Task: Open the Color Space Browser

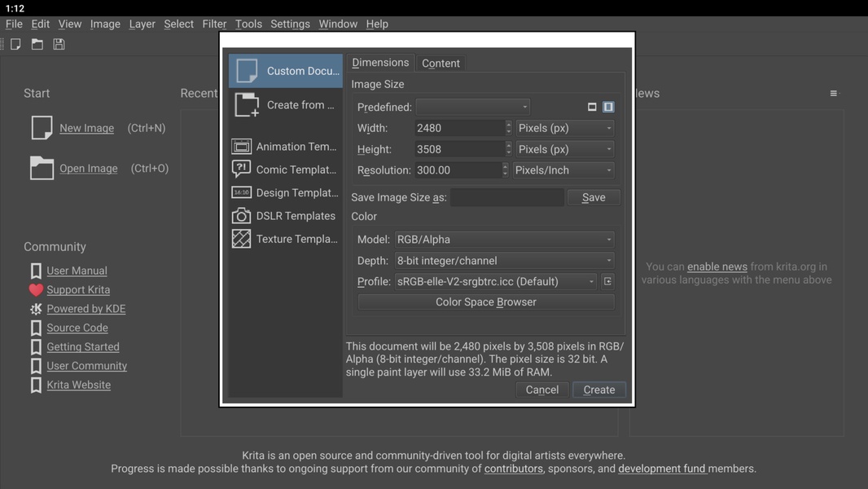Action: (485, 302)
